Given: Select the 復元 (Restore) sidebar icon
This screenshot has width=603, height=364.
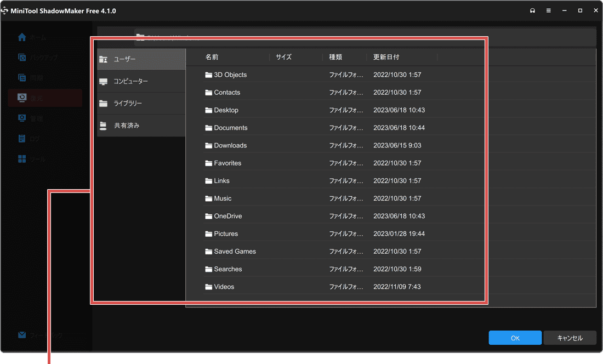Looking at the screenshot, I should (22, 98).
